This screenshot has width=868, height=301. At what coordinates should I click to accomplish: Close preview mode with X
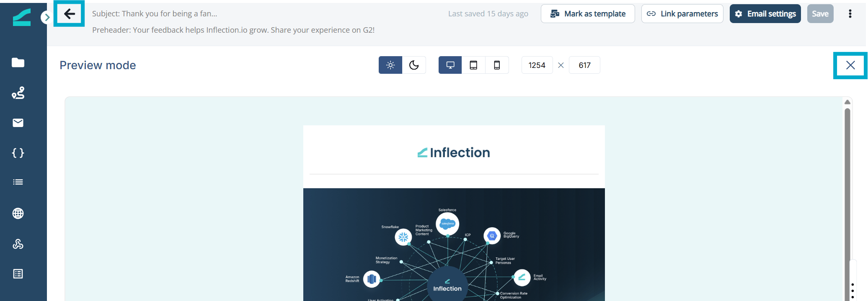click(850, 65)
